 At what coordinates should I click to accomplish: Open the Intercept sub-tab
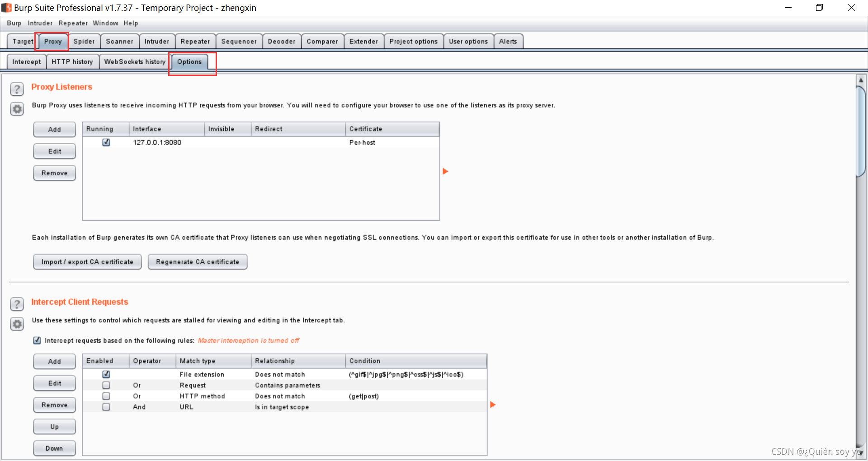tap(27, 61)
